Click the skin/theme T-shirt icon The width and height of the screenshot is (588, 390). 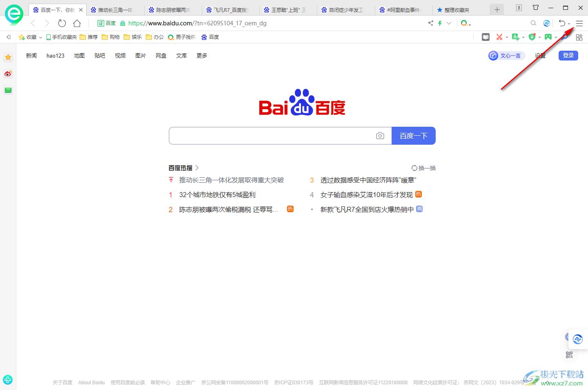(536, 8)
